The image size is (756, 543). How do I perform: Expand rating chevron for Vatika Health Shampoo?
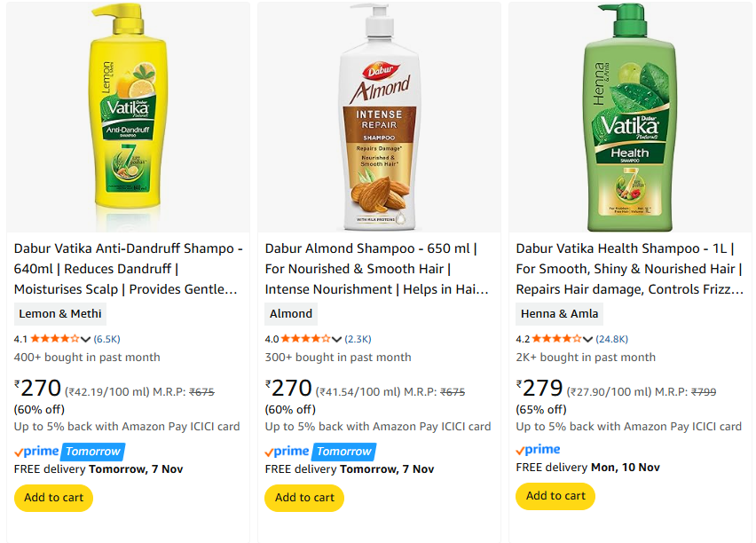(588, 339)
